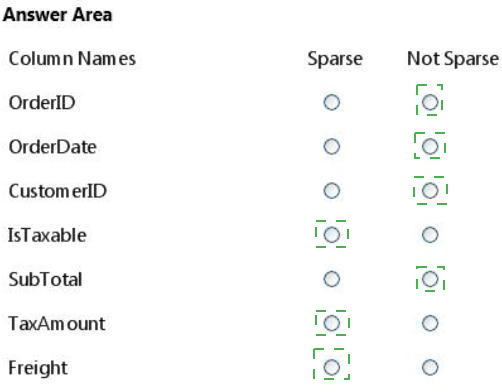Select Sparse for OrderID
502x392 pixels.
coord(332,102)
